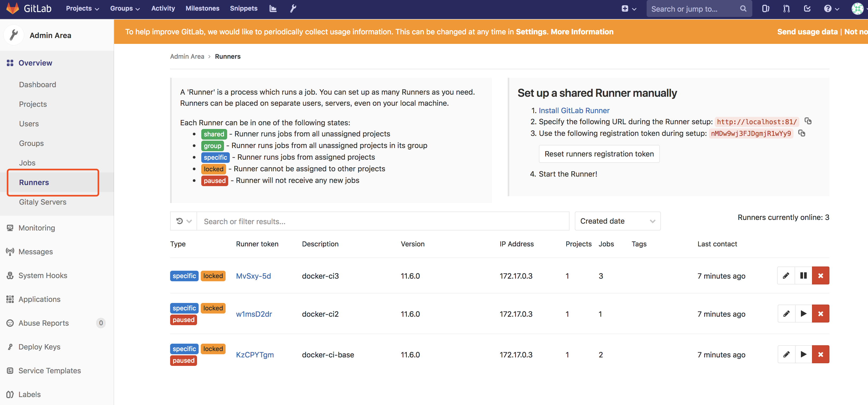Remove the docker-ci2 runner
The height and width of the screenshot is (405, 868).
820,314
